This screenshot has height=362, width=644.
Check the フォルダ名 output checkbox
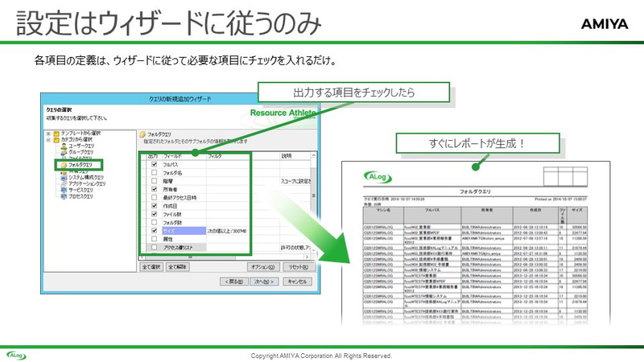pos(155,172)
